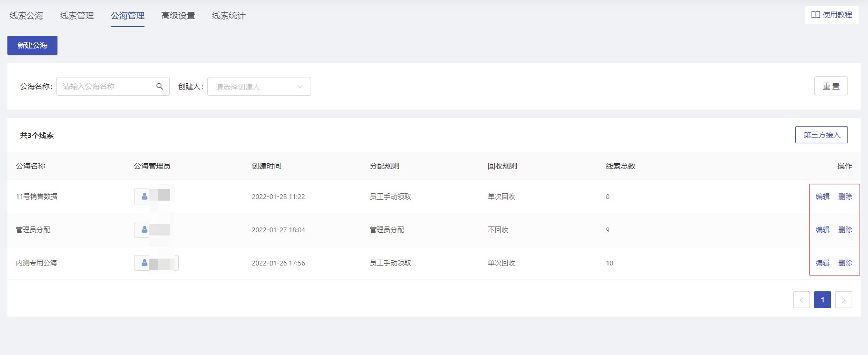Open the 高级设置 tab
The image size is (868, 355).
(x=178, y=16)
